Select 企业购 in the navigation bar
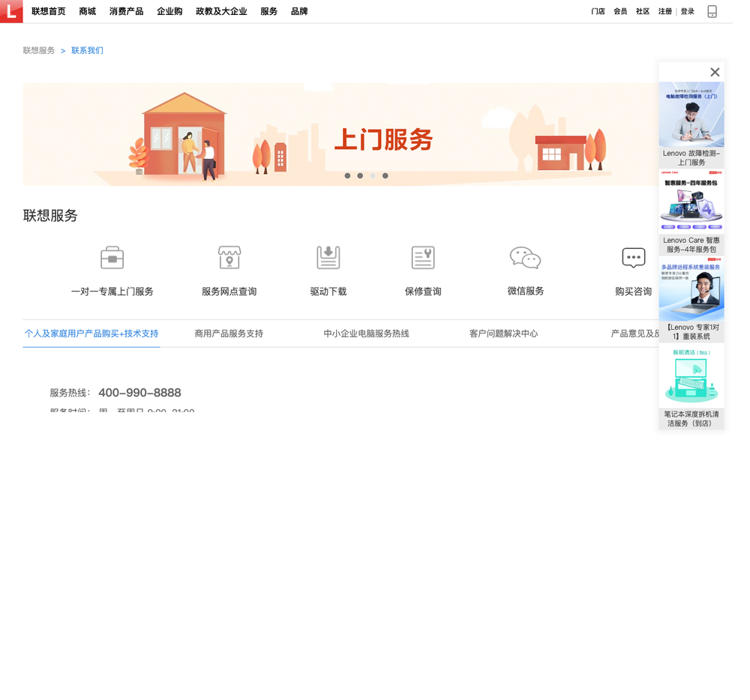The image size is (750, 700). (x=169, y=11)
